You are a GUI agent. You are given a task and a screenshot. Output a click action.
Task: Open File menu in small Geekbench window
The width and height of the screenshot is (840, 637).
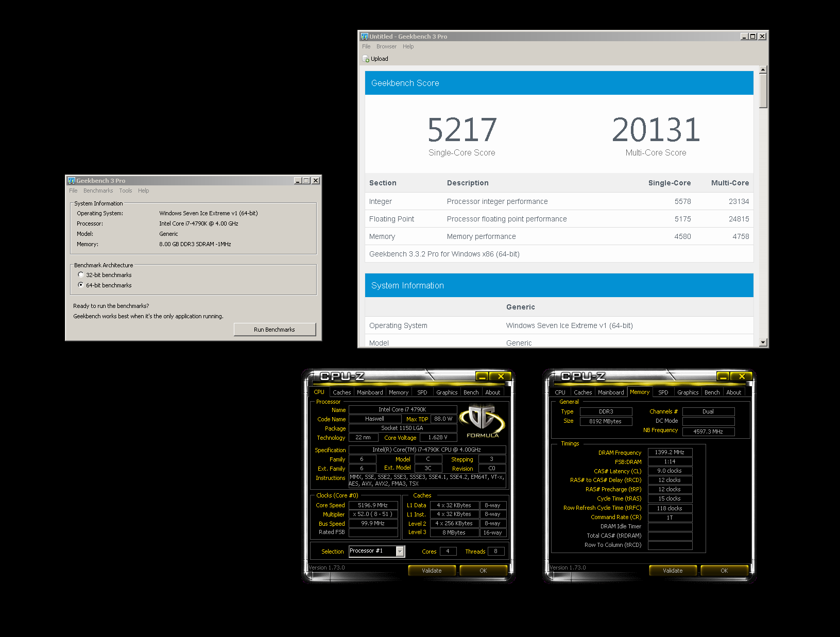pyautogui.click(x=73, y=191)
